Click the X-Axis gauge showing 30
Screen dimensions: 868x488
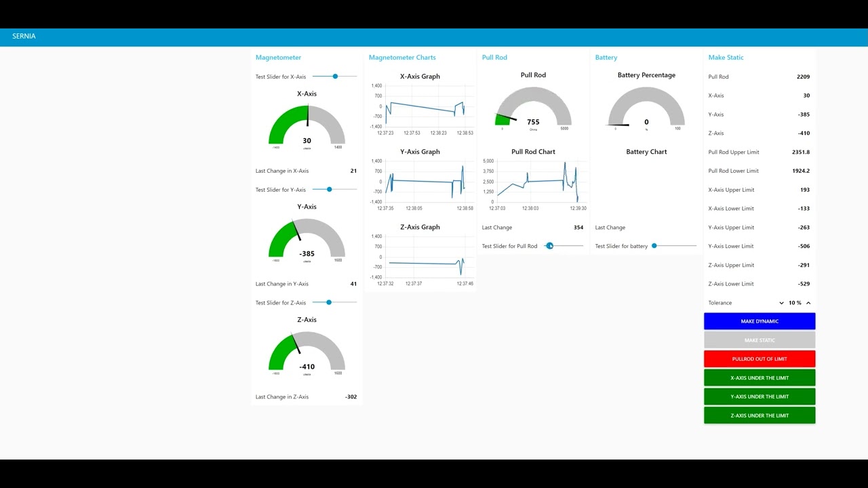coord(307,127)
